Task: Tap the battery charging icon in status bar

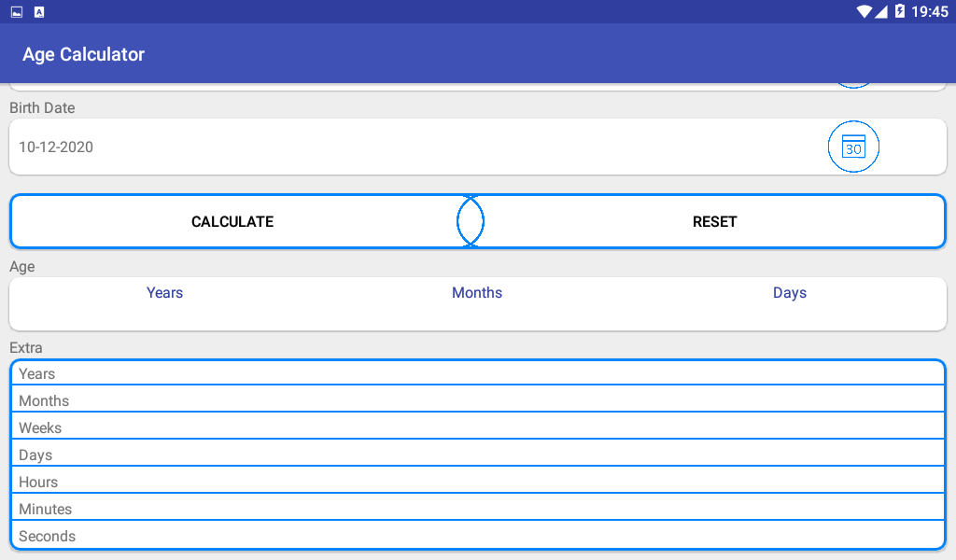Action: click(x=900, y=11)
